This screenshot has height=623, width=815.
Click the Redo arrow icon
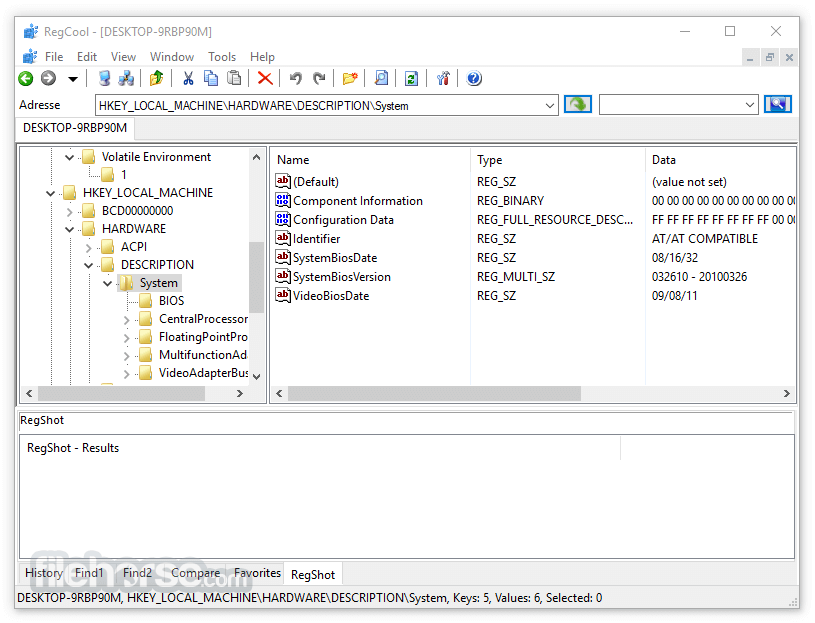[x=319, y=78]
